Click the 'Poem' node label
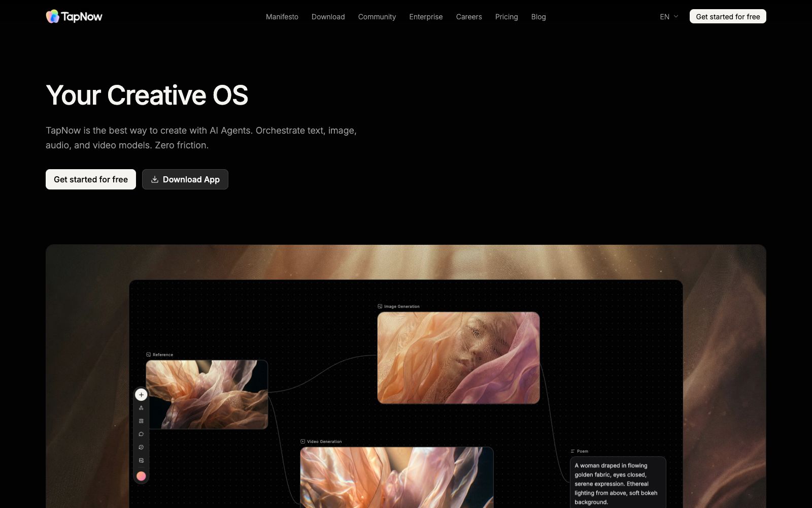Viewport: 812px width, 508px height. point(583,451)
